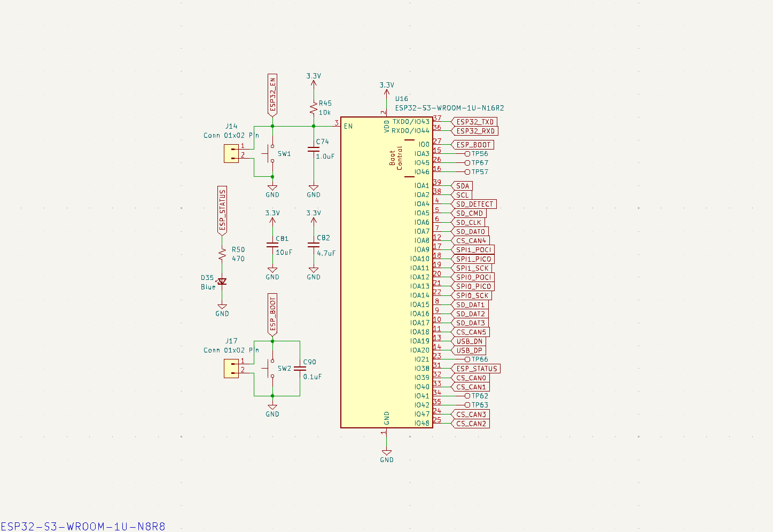773x532 pixels.
Task: Click the SW1 push button symbol
Action: pyautogui.click(x=270, y=153)
